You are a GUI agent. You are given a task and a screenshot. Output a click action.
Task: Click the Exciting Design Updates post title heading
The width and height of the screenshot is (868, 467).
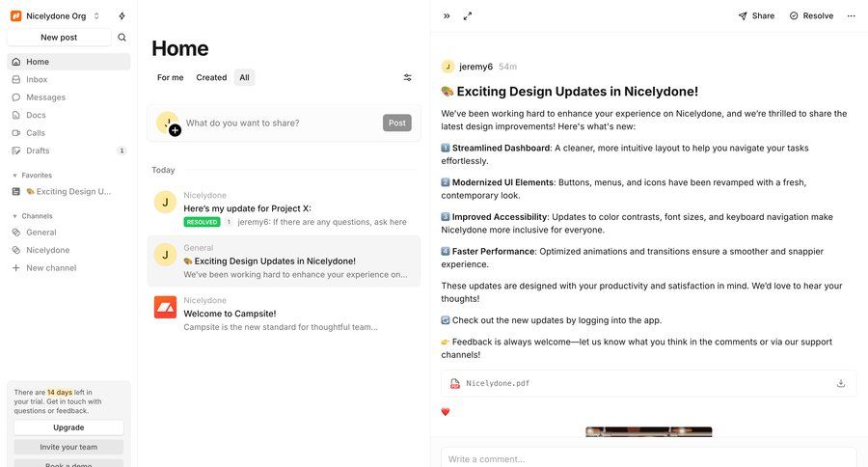click(x=570, y=92)
